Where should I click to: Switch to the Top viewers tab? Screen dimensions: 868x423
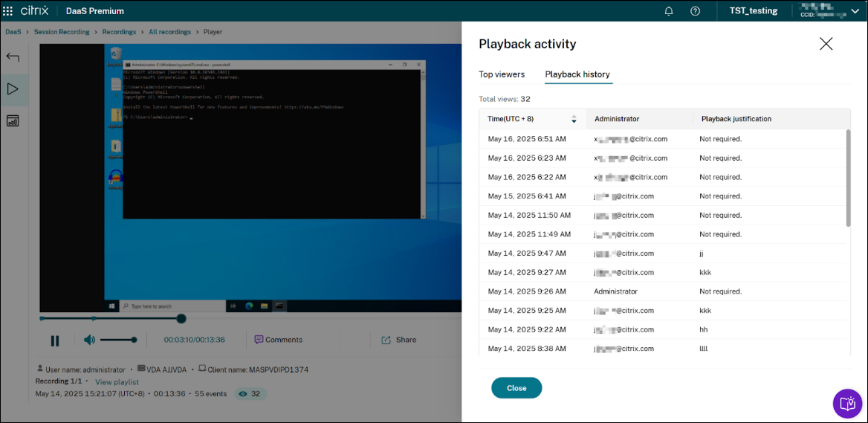pyautogui.click(x=502, y=74)
